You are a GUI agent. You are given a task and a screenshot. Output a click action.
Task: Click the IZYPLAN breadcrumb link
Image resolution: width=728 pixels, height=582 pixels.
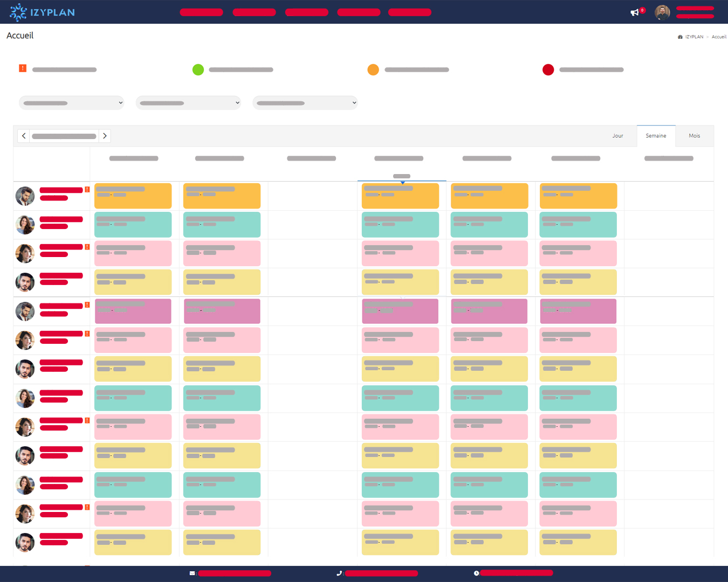tap(694, 37)
